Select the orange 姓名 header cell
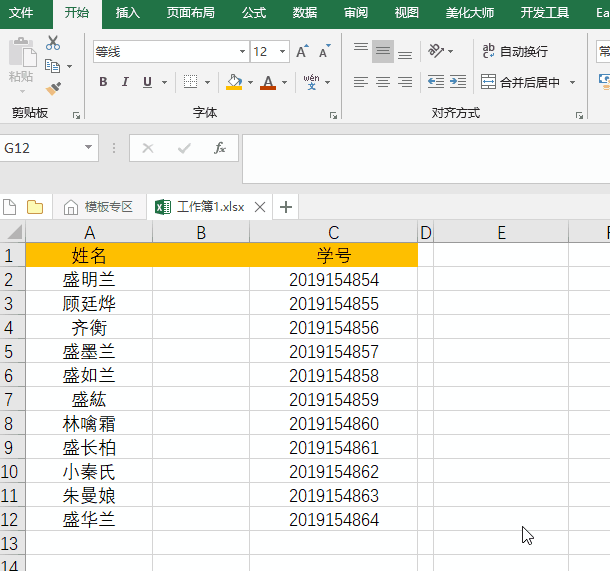This screenshot has width=610, height=571. tap(89, 255)
